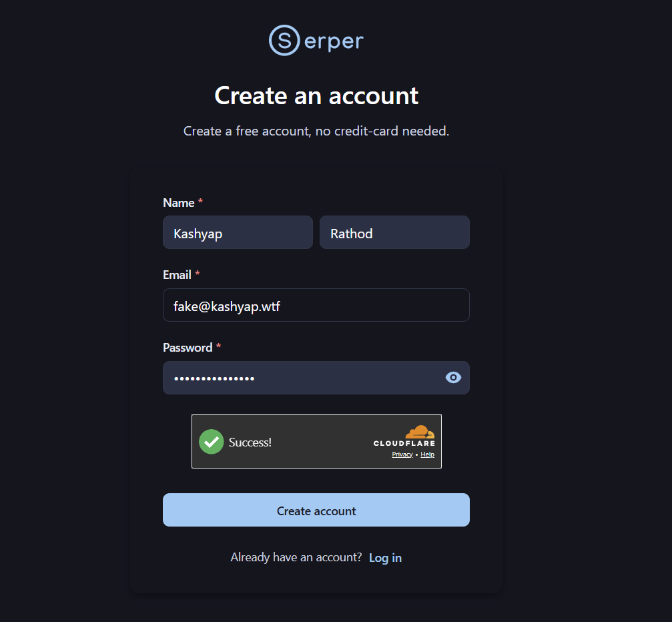Toggle password visibility eye icon
672x622 pixels.
coord(453,378)
